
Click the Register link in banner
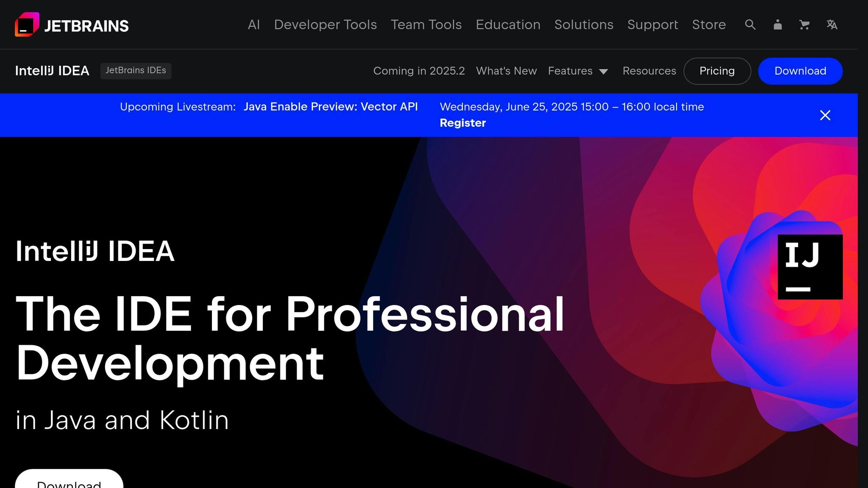462,123
